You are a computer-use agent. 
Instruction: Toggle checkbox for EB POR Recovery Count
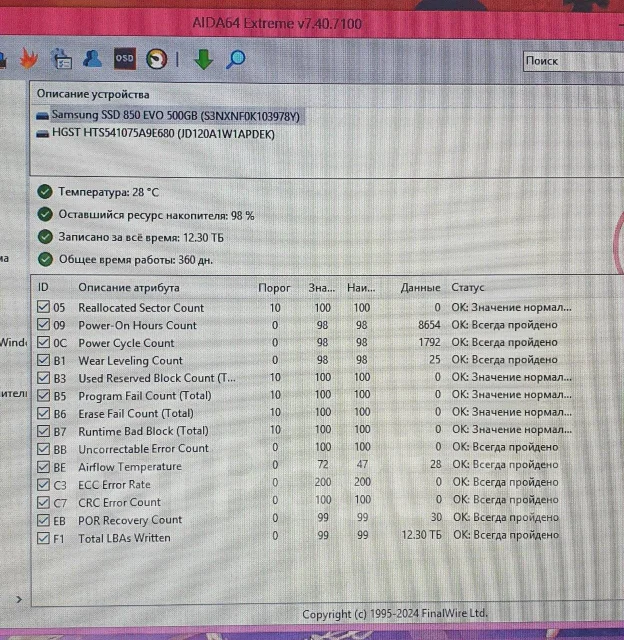[x=43, y=520]
